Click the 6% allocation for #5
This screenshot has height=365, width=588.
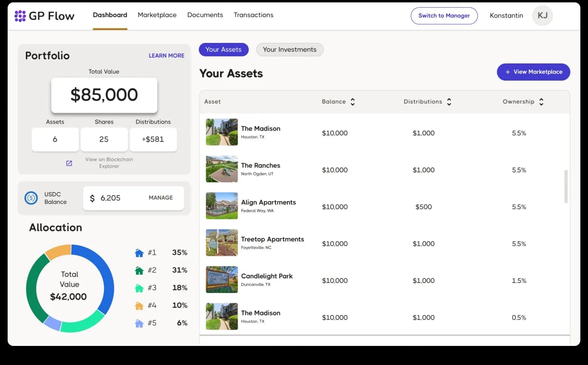182,323
